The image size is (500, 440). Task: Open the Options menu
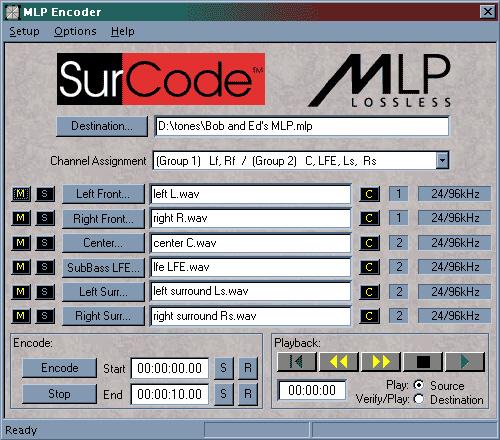click(x=75, y=31)
